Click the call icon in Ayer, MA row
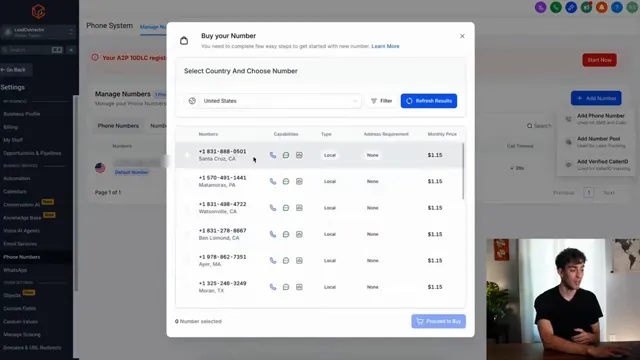Viewport: 640px width, 360px height. [273, 260]
